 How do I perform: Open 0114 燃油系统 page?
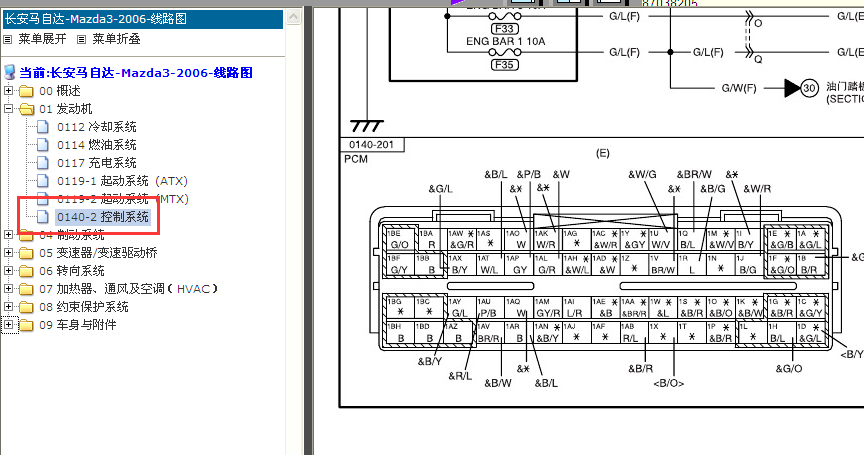click(x=97, y=145)
